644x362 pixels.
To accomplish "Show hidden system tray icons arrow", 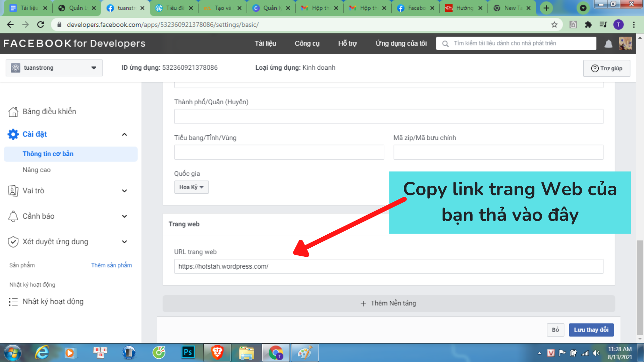I will pos(539,353).
